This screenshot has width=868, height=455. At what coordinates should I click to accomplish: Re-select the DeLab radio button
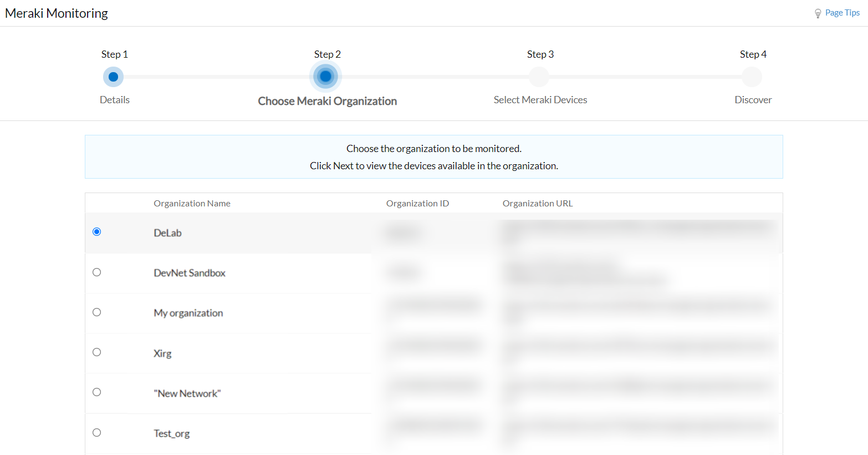coord(96,231)
